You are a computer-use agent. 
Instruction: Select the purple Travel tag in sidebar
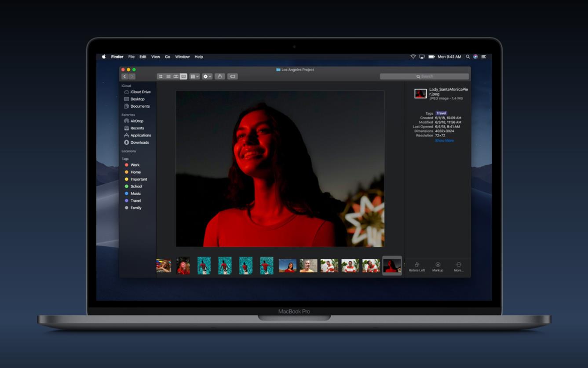(x=132, y=200)
